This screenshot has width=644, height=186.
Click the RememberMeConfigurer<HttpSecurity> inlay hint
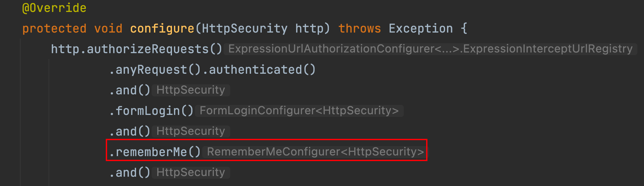coord(315,152)
